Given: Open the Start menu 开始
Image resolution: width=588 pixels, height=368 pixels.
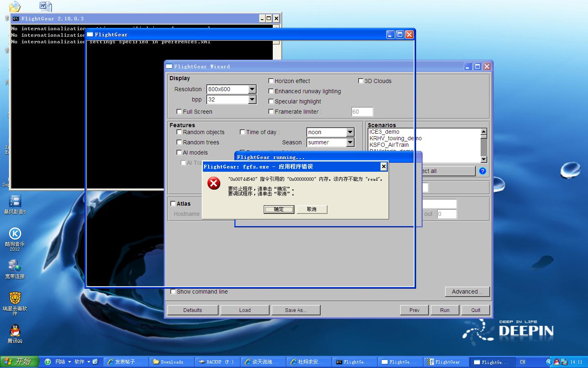Looking at the screenshot, I should 20,361.
